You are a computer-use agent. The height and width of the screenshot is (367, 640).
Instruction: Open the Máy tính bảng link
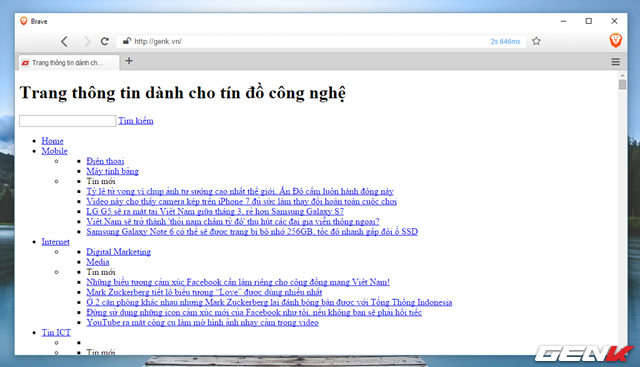point(112,171)
